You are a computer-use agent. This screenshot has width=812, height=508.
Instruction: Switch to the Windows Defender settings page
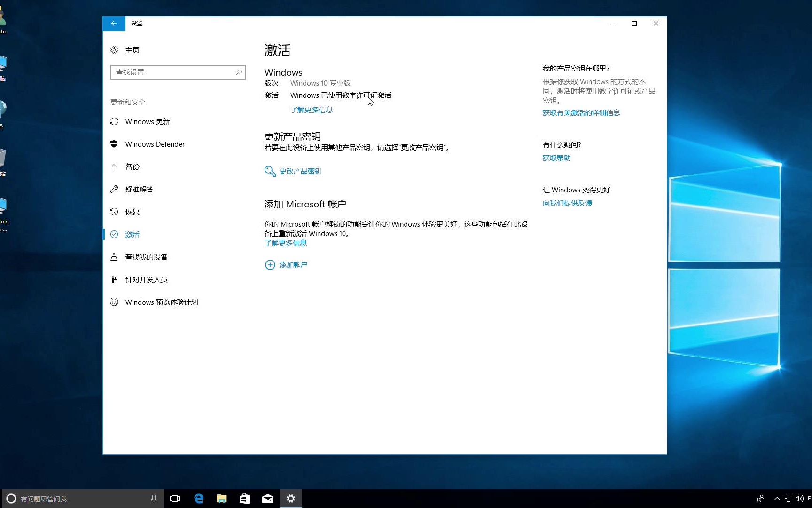pyautogui.click(x=155, y=144)
